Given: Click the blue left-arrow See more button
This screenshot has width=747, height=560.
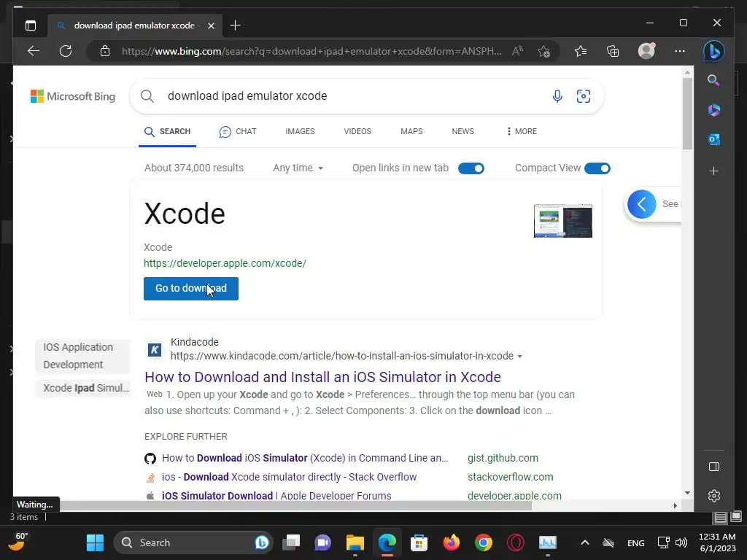Looking at the screenshot, I should click(x=642, y=204).
